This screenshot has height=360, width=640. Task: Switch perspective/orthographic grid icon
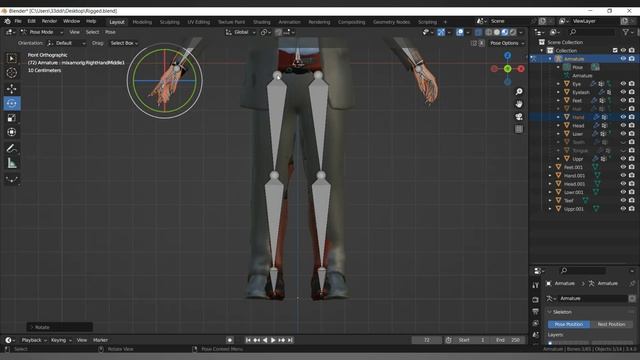pos(519,129)
